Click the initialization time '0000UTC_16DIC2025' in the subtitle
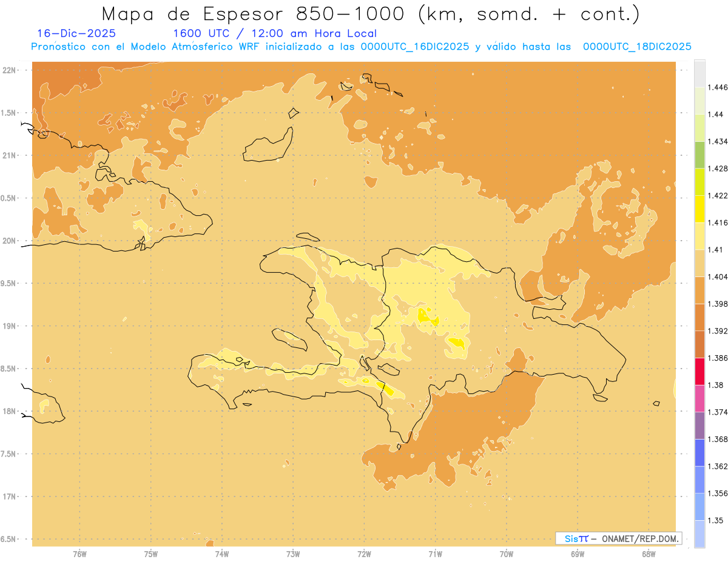 (415, 47)
